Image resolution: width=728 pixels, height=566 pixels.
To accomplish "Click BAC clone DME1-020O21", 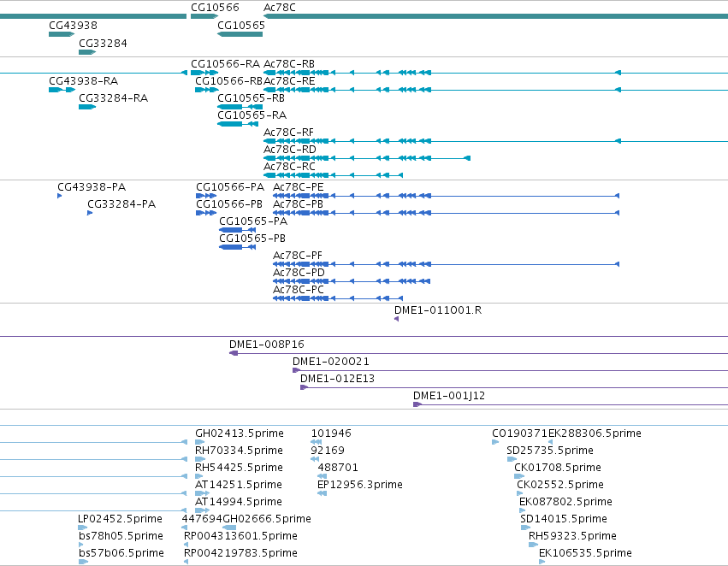I will point(330,362).
